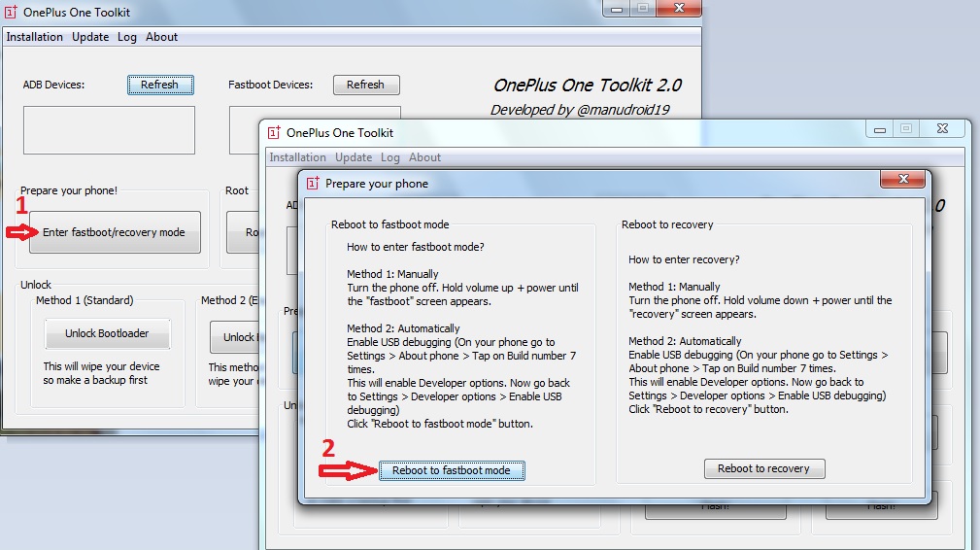Maximize the middle OnePlus One Toolkit window
The image size is (980, 550).
pos(905,128)
